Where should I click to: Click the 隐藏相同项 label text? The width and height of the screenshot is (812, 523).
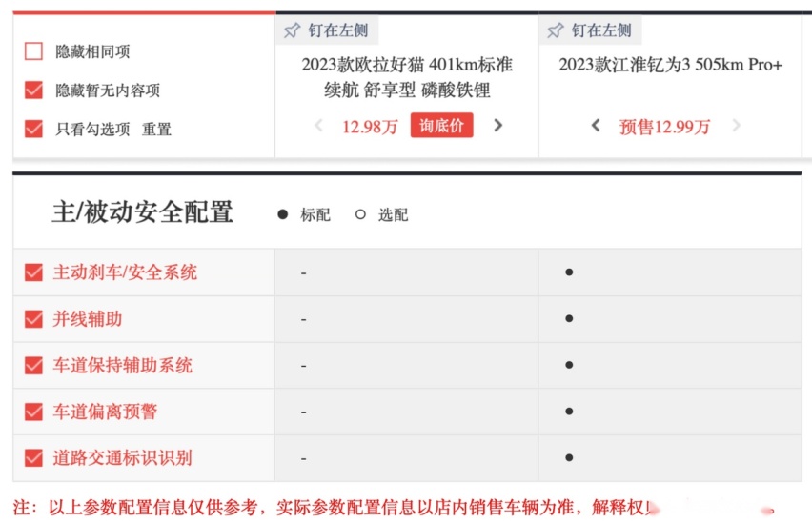click(92, 51)
